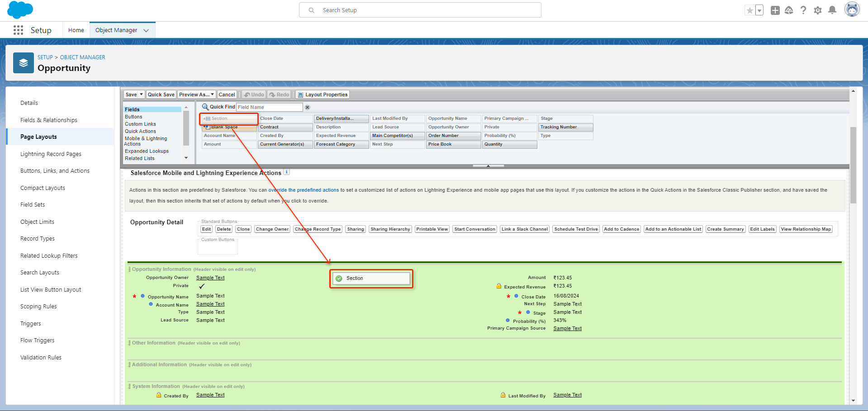
Task: Click the Printable View standard button
Action: pos(432,229)
